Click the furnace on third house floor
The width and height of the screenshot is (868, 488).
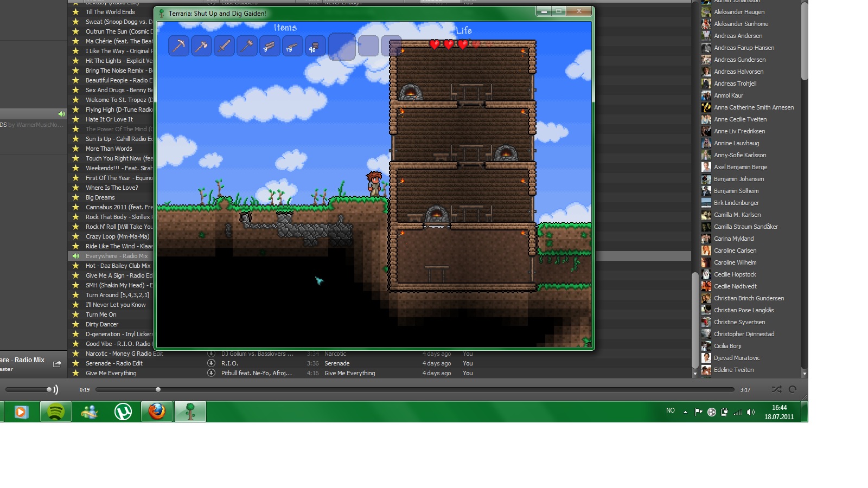437,214
